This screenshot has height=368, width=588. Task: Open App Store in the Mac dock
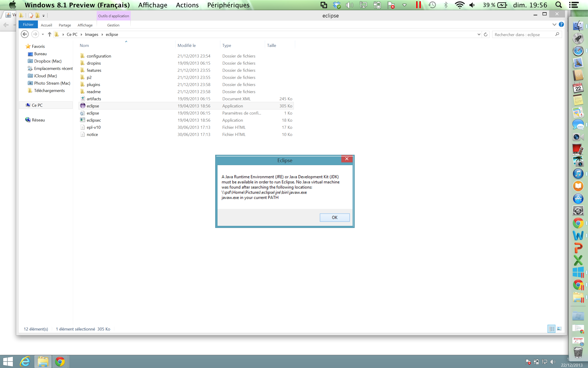[x=578, y=198]
